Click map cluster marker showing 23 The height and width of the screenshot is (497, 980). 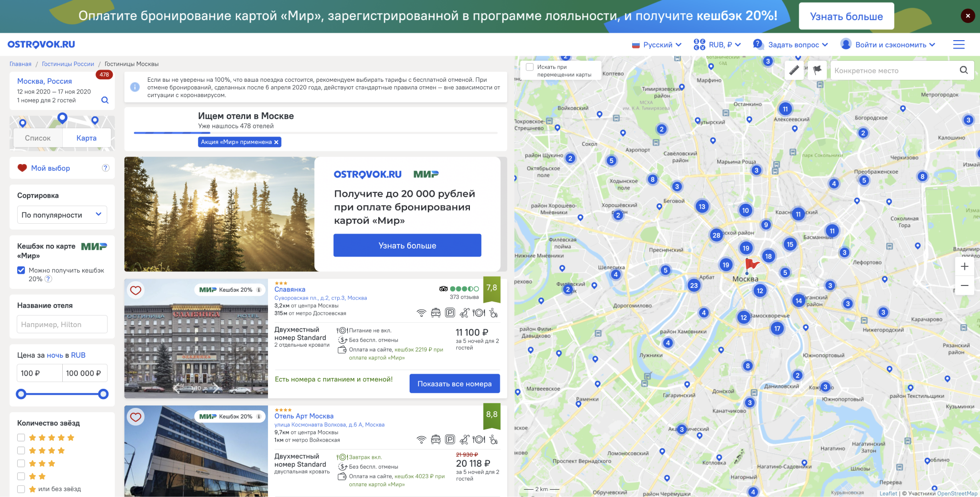[x=694, y=285]
